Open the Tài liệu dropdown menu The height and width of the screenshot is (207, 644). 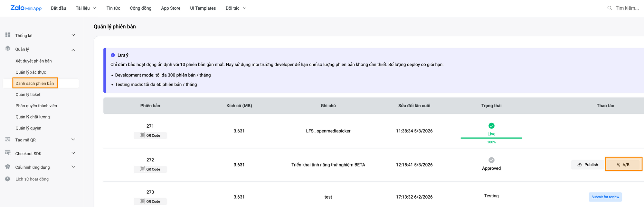click(86, 8)
